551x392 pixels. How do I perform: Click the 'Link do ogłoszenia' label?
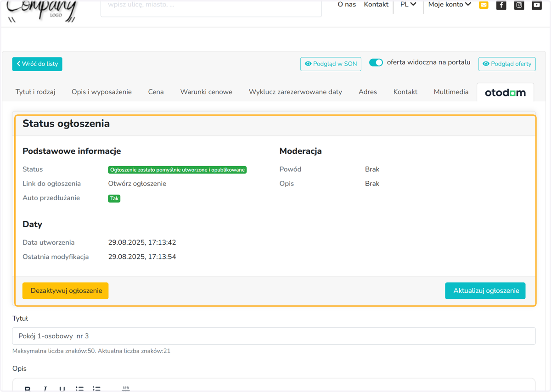coord(51,184)
